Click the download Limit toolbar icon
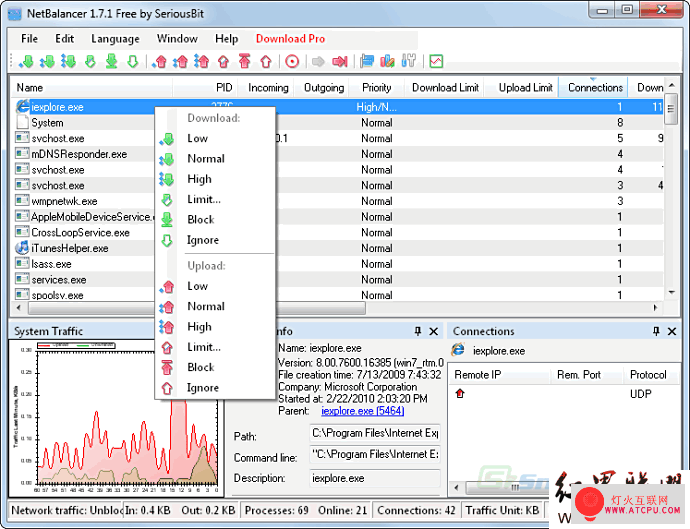 (x=90, y=61)
